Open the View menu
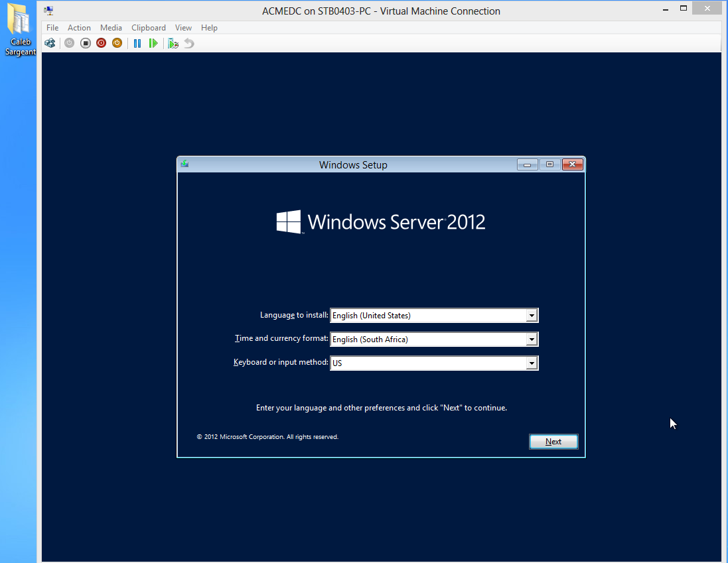Image resolution: width=728 pixels, height=563 pixels. tap(183, 28)
